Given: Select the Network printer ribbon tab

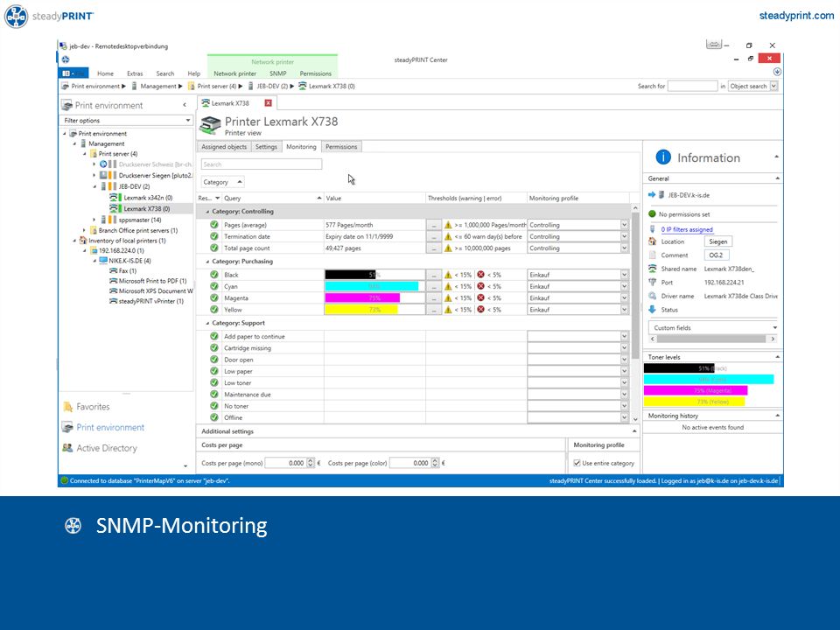Looking at the screenshot, I should click(234, 73).
